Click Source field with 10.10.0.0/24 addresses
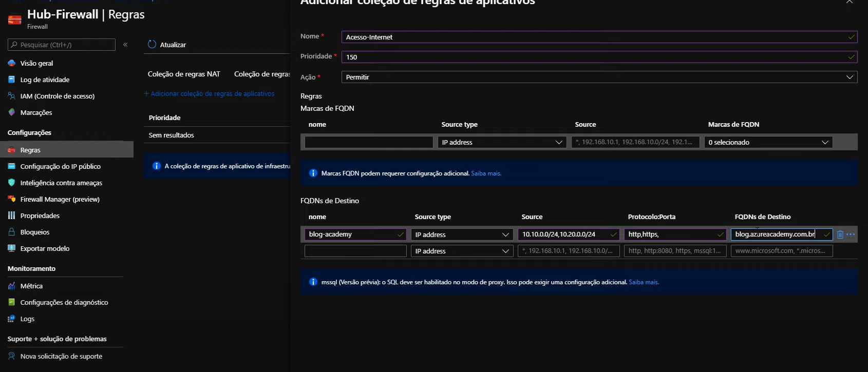 (x=569, y=234)
